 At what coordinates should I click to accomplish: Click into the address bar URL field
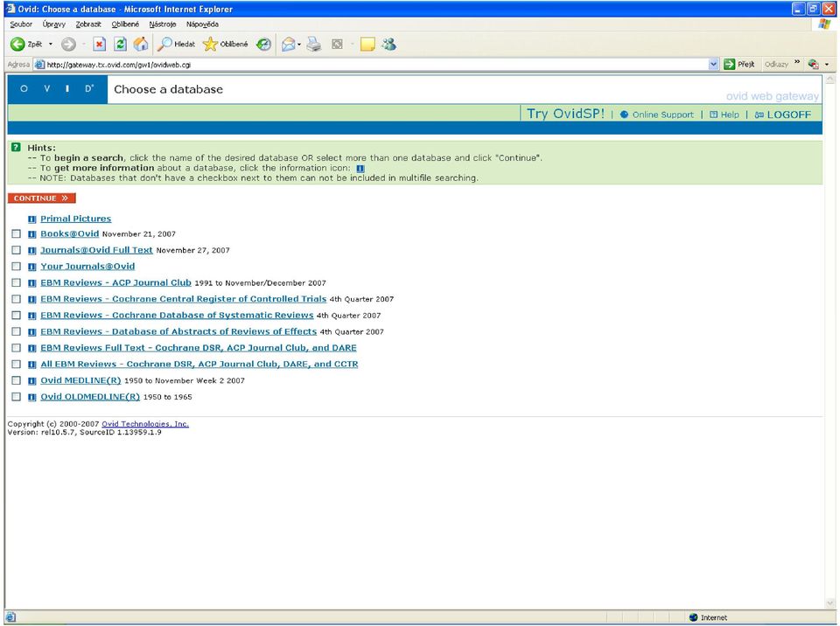tap(375, 65)
